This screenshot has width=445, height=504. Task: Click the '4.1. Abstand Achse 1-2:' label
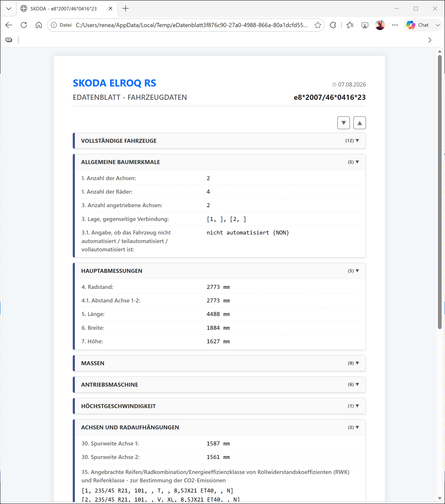(111, 301)
